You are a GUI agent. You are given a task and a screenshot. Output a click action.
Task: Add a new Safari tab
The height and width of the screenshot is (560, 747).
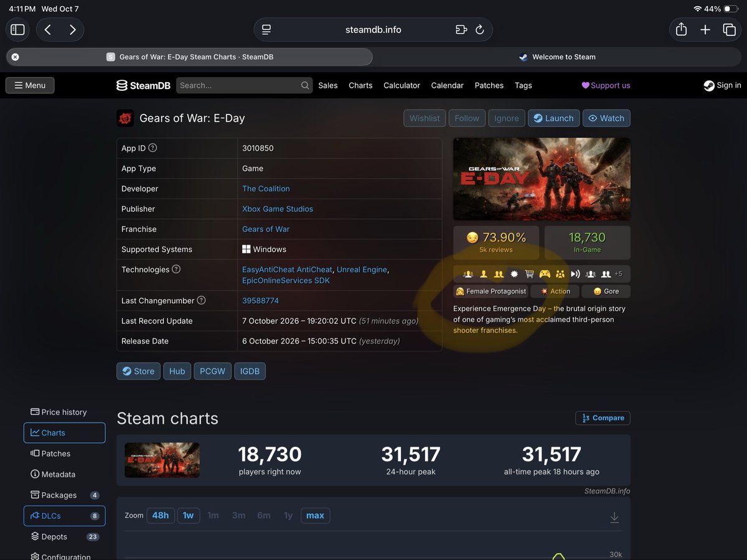tap(705, 30)
